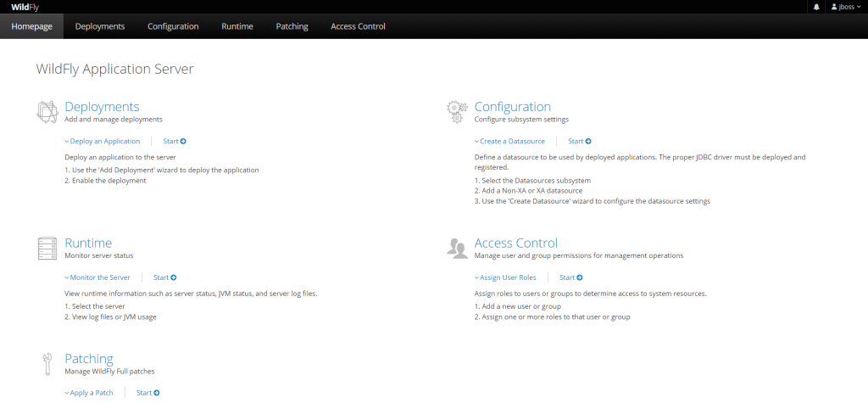
Task: Click the Configuration gears icon
Action: (x=457, y=111)
